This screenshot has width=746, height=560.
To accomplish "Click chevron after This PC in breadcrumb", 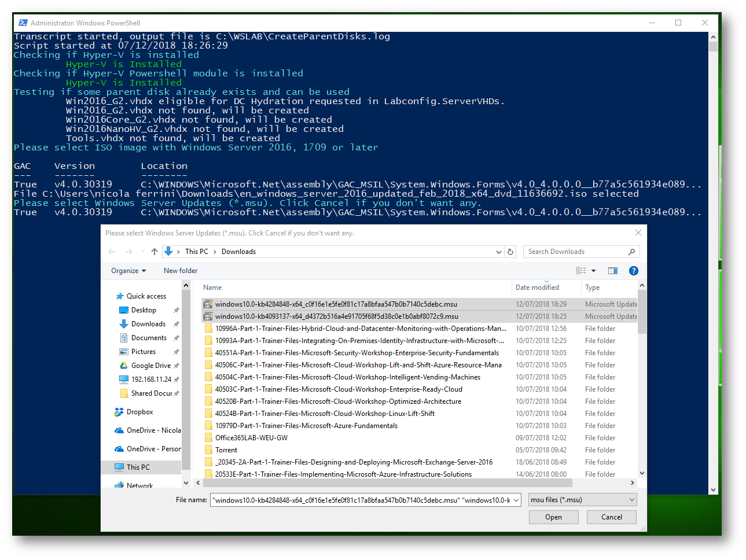I will [215, 252].
